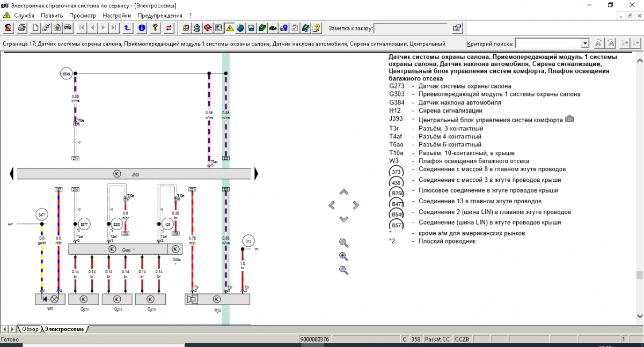Click the blue info circle toolbar icon

tap(142, 27)
